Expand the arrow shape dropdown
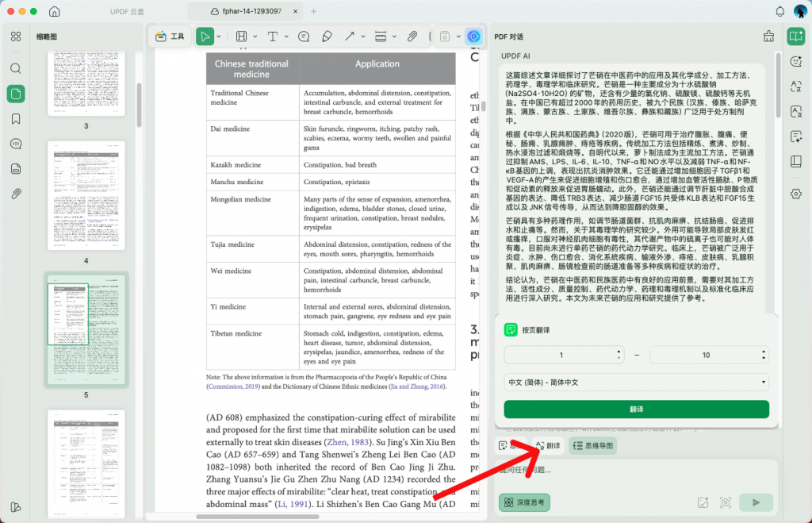Viewport: 812px width, 523px height. point(363,37)
